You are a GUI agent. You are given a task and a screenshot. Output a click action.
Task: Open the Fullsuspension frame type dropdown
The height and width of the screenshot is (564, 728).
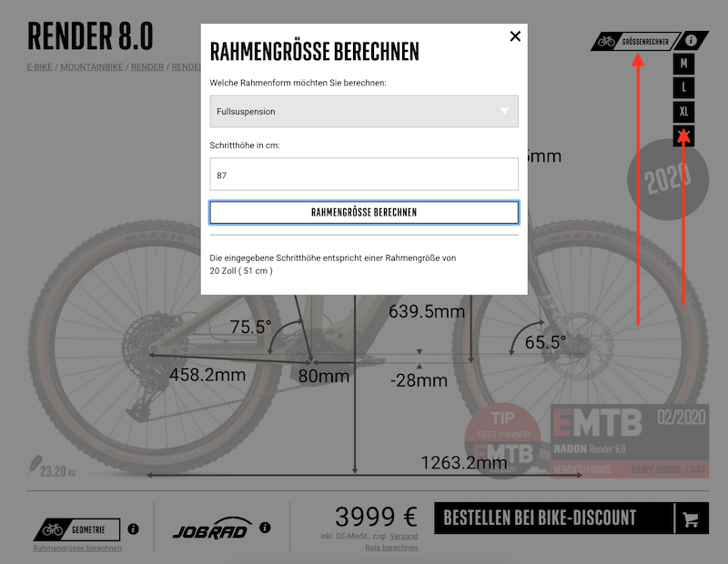tap(364, 111)
